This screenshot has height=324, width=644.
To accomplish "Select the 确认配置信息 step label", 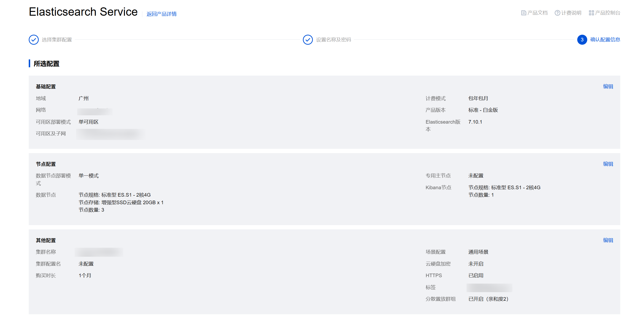I will (x=605, y=39).
